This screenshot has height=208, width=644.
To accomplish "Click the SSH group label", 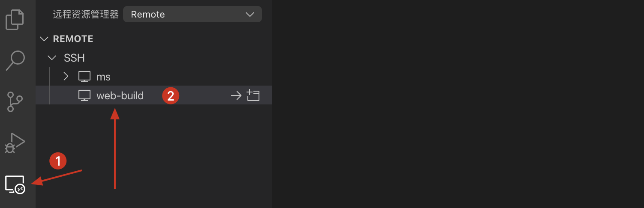I will [74, 58].
